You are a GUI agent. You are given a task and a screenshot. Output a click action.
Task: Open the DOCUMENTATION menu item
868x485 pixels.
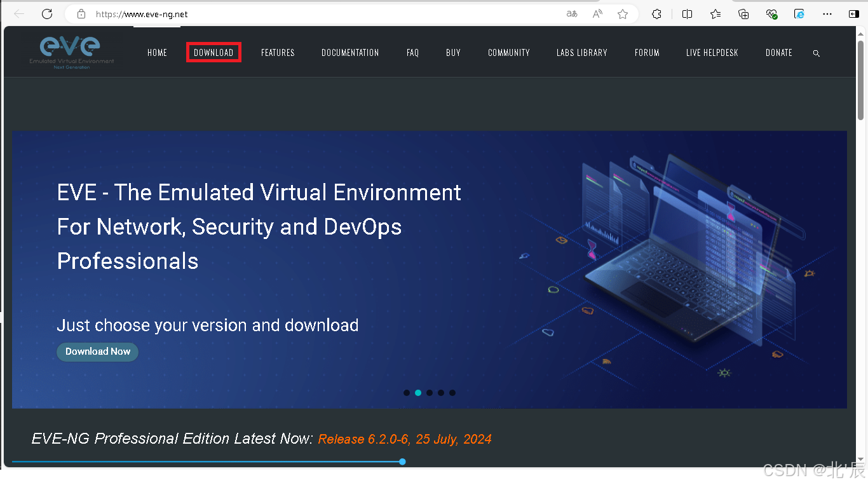[350, 53]
